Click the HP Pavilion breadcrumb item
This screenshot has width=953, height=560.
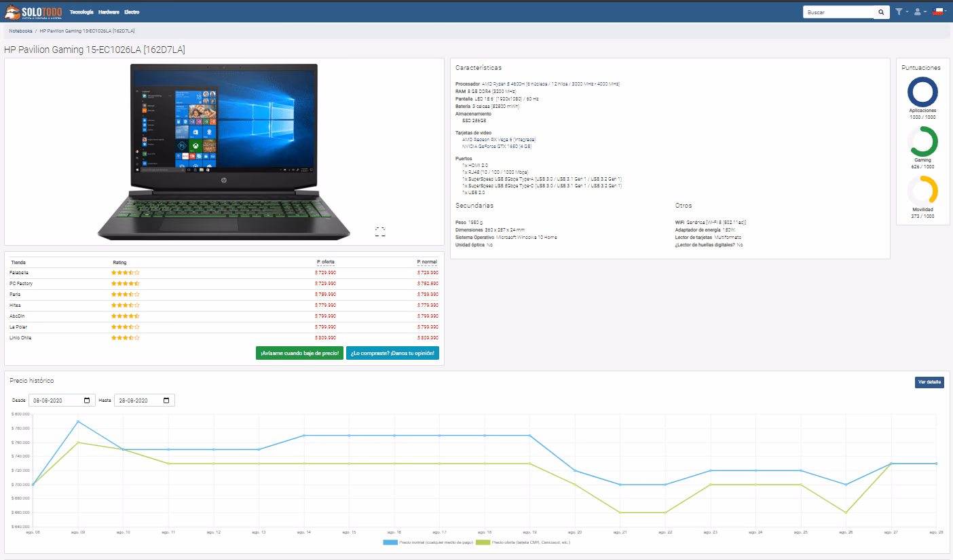87,31
